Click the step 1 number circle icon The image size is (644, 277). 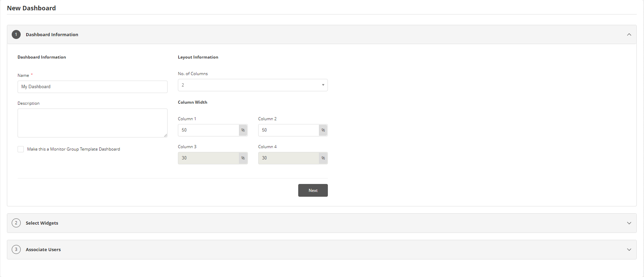(16, 34)
